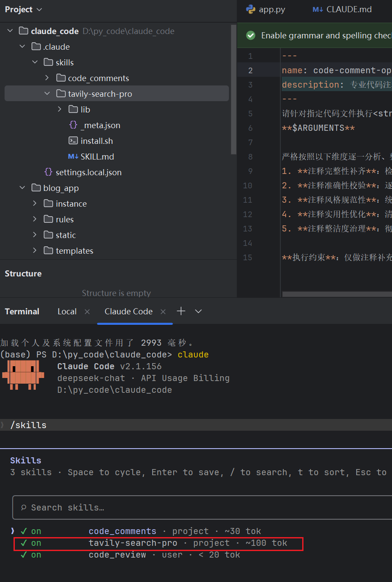
Task: Click the 'Structure is empty' message
Action: [116, 293]
